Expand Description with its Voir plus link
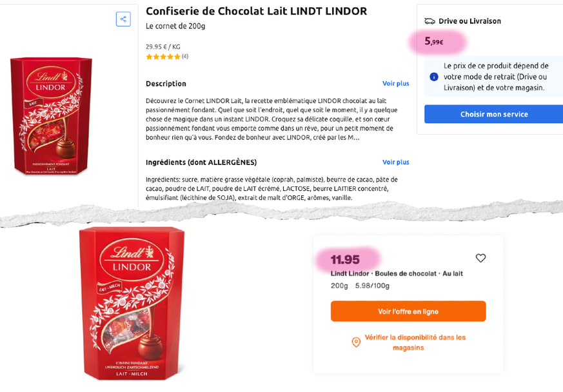563x392 pixels. [x=395, y=83]
